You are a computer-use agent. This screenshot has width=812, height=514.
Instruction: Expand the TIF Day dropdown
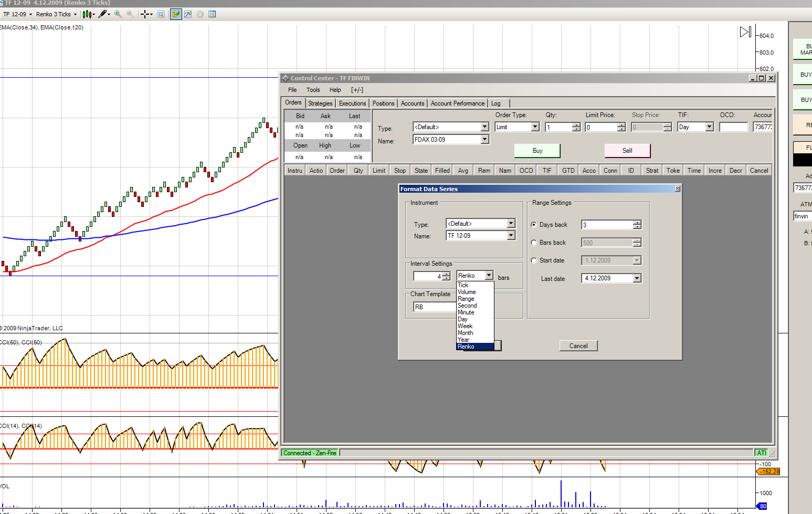tap(709, 127)
